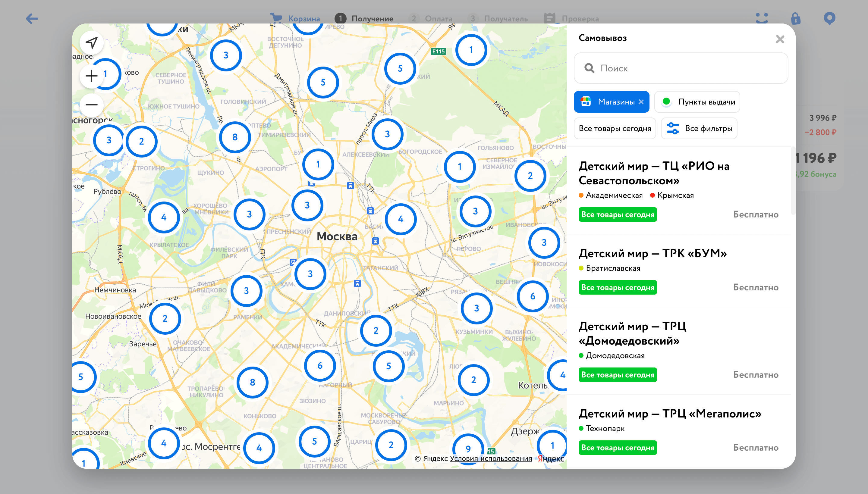Click the Поиск search field
The width and height of the screenshot is (868, 494).
681,68
